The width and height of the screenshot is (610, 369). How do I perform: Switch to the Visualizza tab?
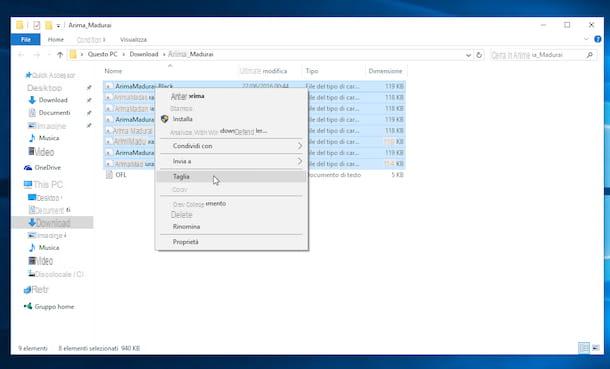[133, 39]
